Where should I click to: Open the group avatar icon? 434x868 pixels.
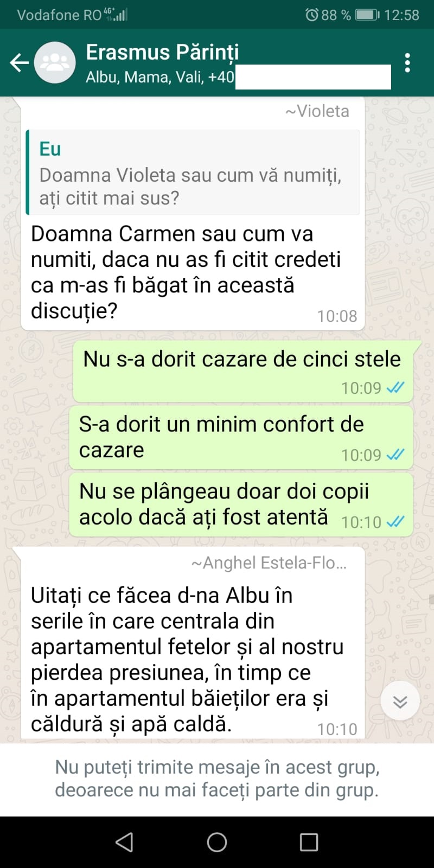click(55, 63)
